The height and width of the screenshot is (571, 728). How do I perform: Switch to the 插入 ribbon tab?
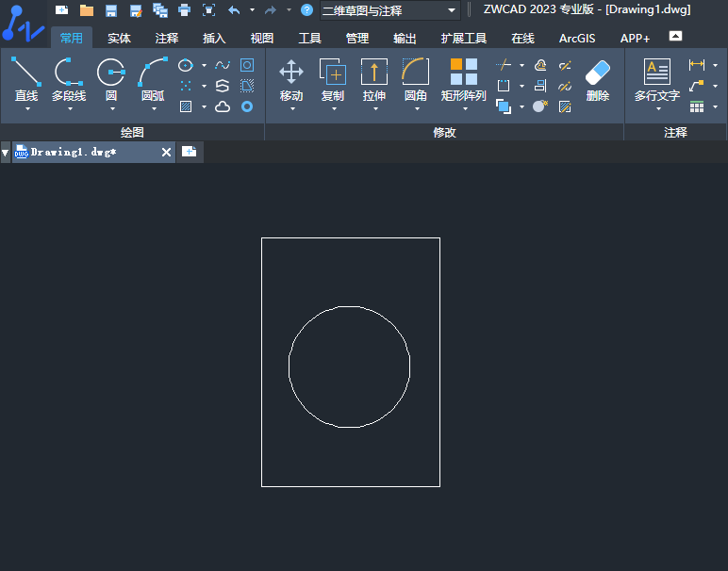point(214,38)
